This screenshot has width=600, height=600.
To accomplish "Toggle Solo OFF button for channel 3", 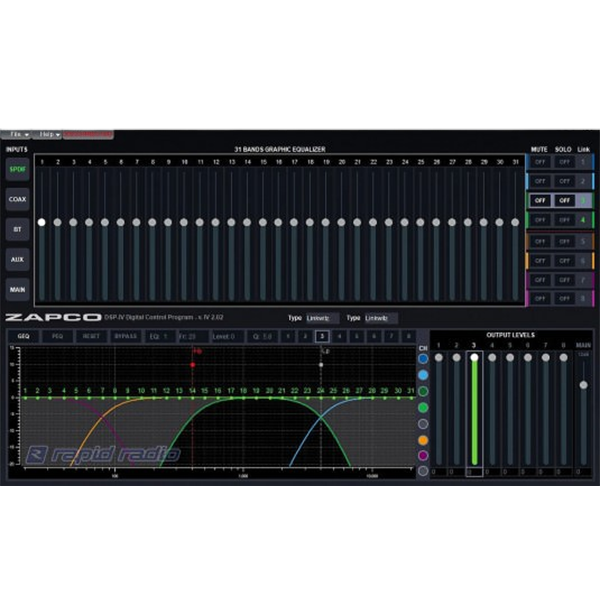I will click(x=564, y=200).
